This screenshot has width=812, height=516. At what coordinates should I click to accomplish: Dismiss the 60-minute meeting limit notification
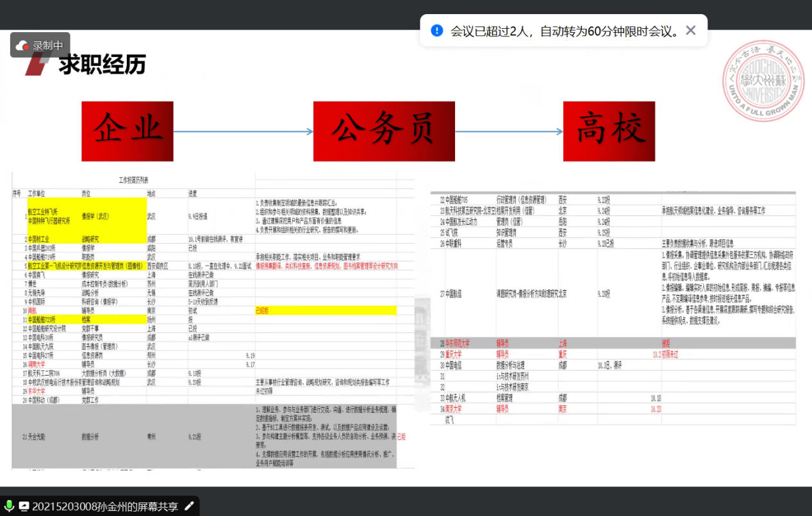click(x=690, y=30)
